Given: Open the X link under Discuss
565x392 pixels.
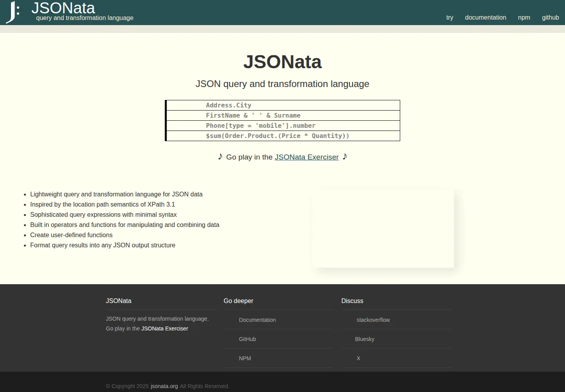Looking at the screenshot, I should 358,358.
